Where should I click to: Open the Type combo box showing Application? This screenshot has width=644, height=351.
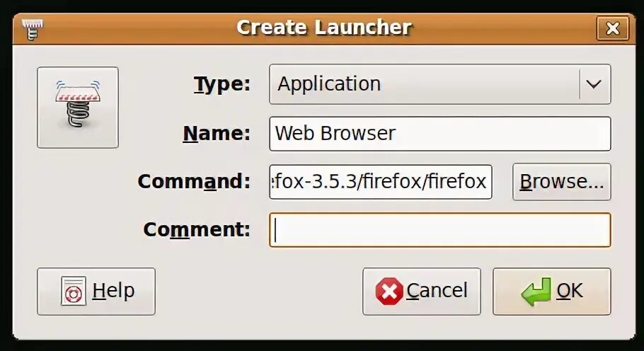[x=440, y=84]
